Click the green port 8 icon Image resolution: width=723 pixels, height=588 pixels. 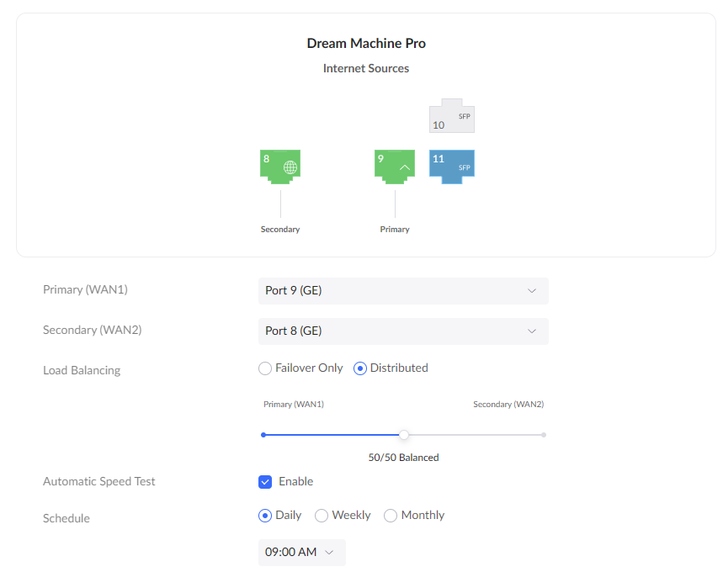[x=279, y=166]
